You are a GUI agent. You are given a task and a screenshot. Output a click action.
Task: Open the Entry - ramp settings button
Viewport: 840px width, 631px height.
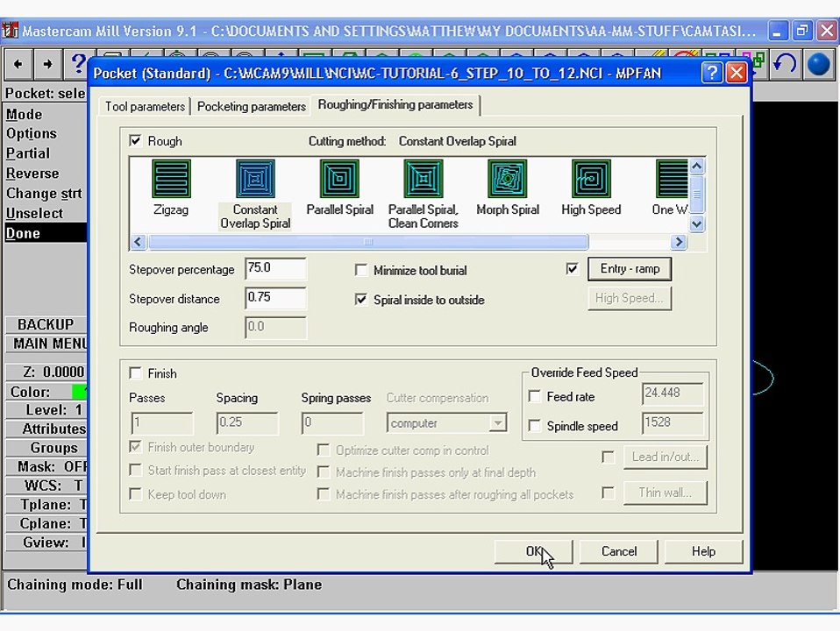click(630, 268)
